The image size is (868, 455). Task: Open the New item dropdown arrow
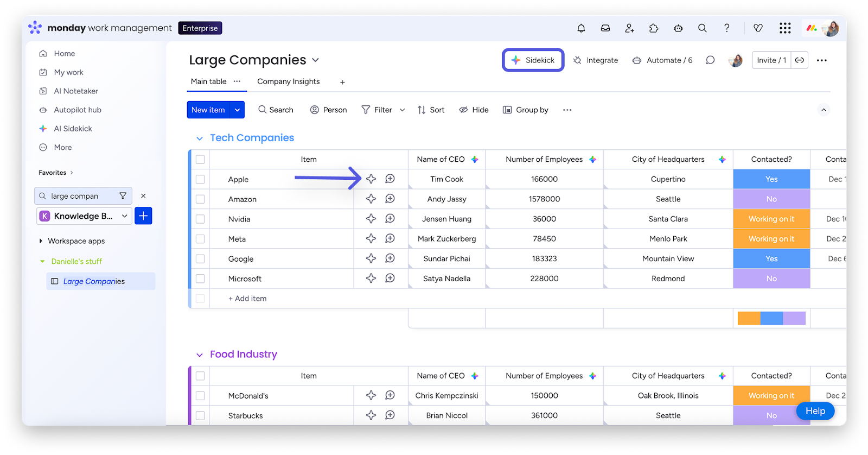pos(237,110)
